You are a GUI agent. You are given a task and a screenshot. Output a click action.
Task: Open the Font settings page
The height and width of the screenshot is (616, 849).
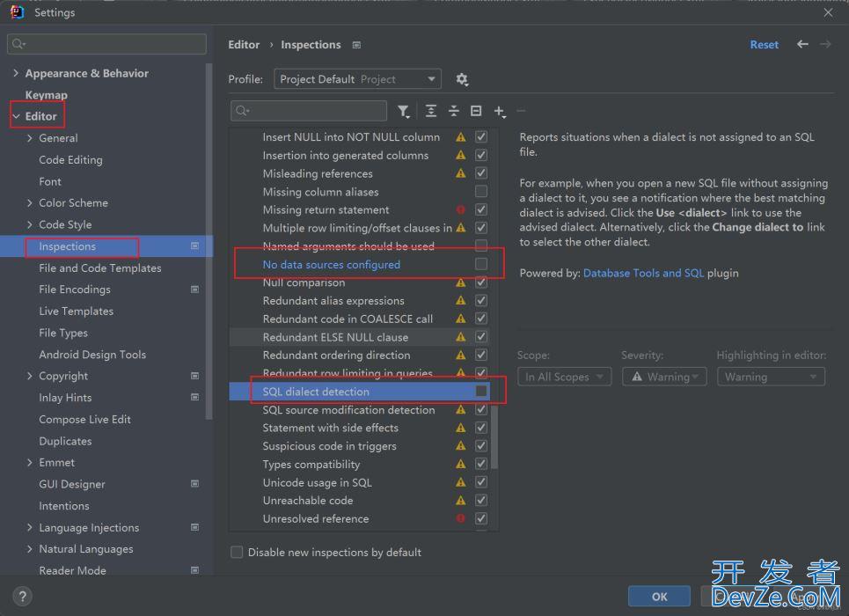(50, 181)
